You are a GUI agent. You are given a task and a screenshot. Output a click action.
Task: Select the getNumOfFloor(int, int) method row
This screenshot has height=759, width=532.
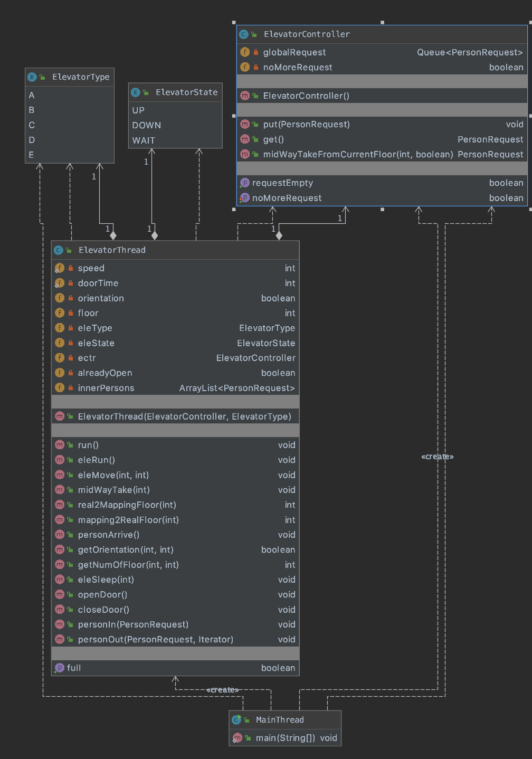175,565
